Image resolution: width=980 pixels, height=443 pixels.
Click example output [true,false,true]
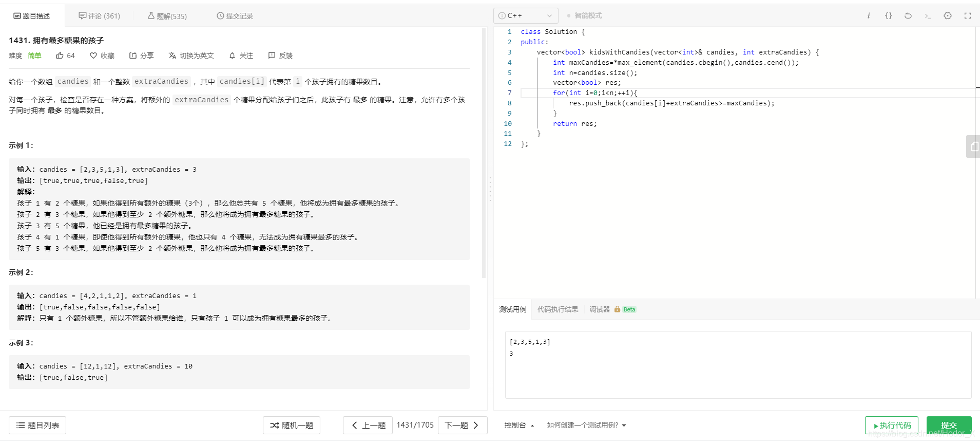pos(73,378)
